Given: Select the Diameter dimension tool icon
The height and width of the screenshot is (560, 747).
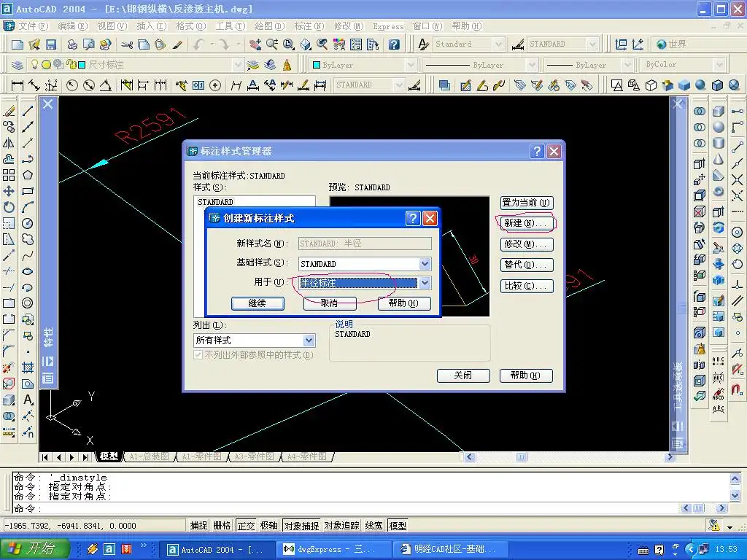Looking at the screenshot, I should (88, 86).
